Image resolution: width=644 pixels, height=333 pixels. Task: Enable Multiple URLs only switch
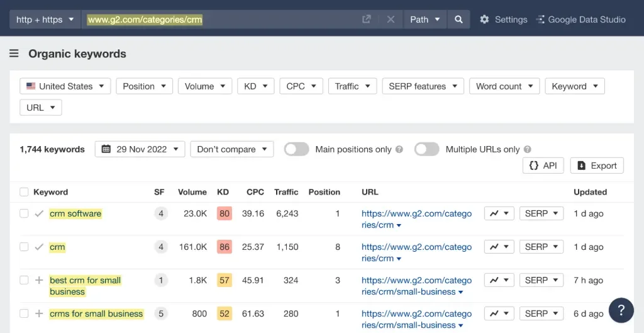point(426,149)
